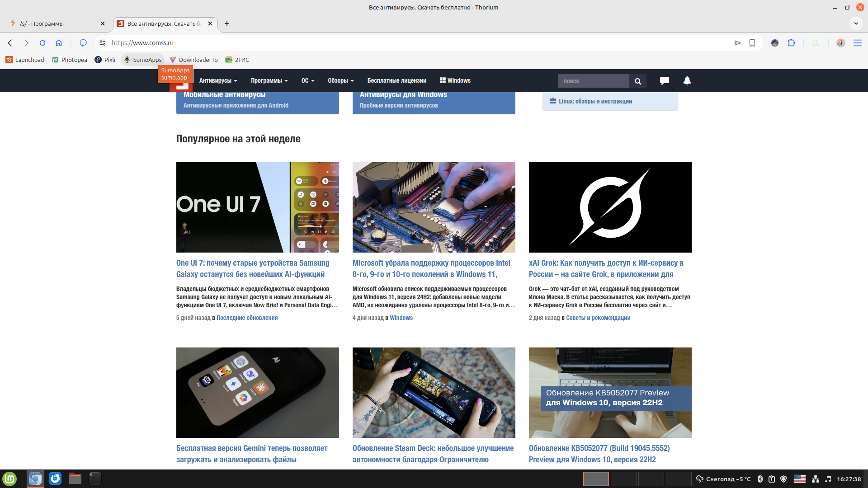Open a new browser tab

pyautogui.click(x=227, y=23)
